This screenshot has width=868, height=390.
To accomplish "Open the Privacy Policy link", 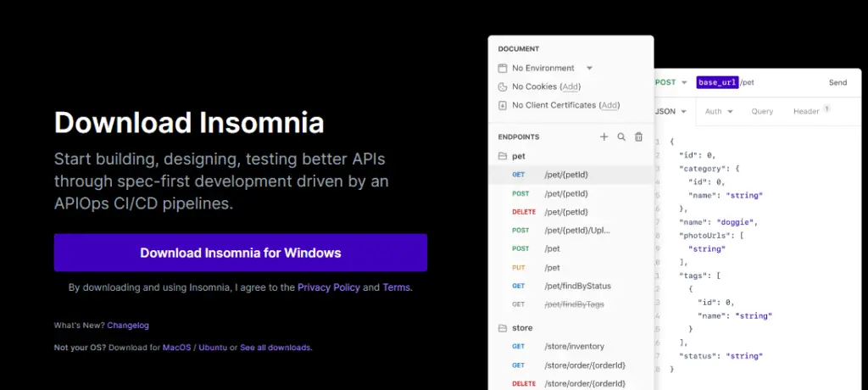I will pos(329,287).
